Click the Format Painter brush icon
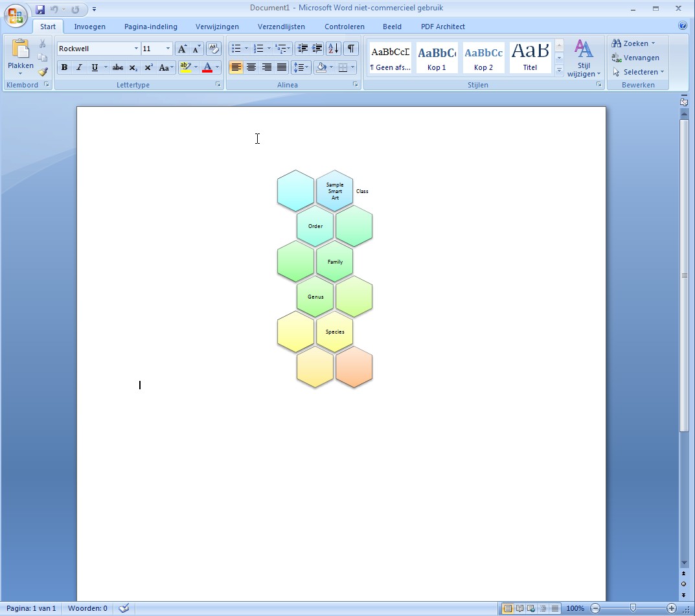The height and width of the screenshot is (616, 695). [43, 72]
